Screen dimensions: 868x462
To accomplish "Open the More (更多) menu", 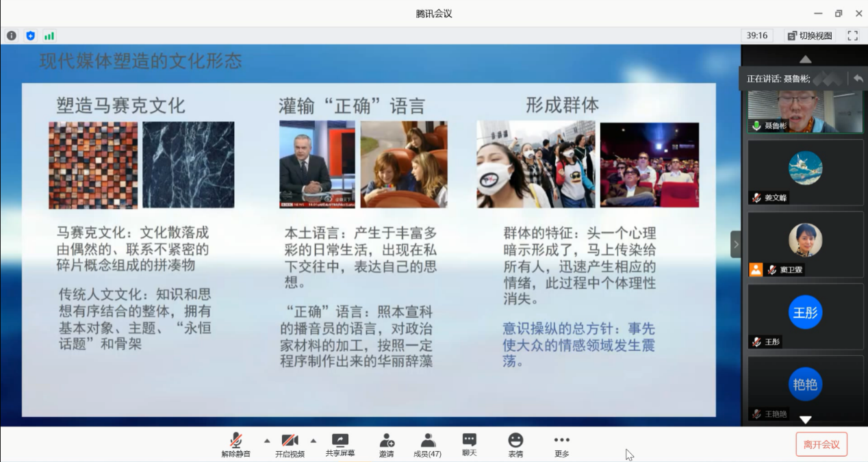I will [561, 444].
